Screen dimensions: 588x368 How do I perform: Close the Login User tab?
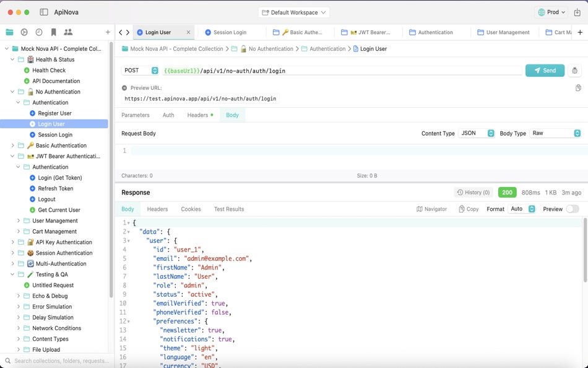coord(188,32)
